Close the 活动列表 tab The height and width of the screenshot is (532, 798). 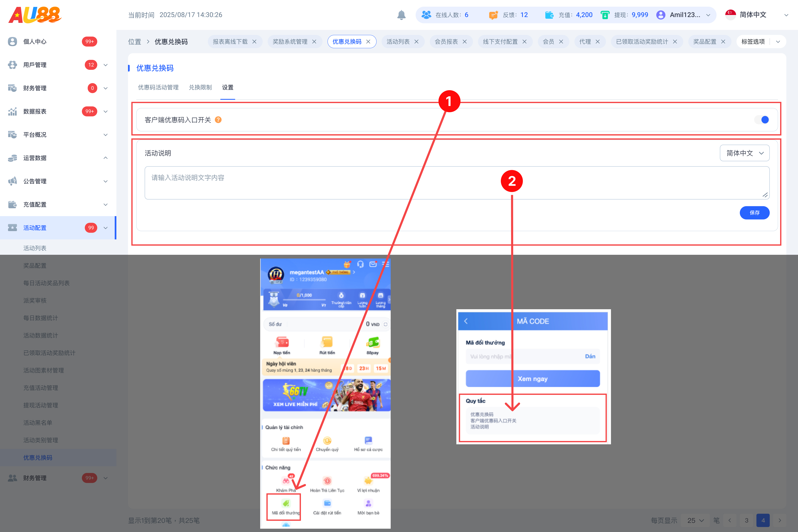point(417,42)
